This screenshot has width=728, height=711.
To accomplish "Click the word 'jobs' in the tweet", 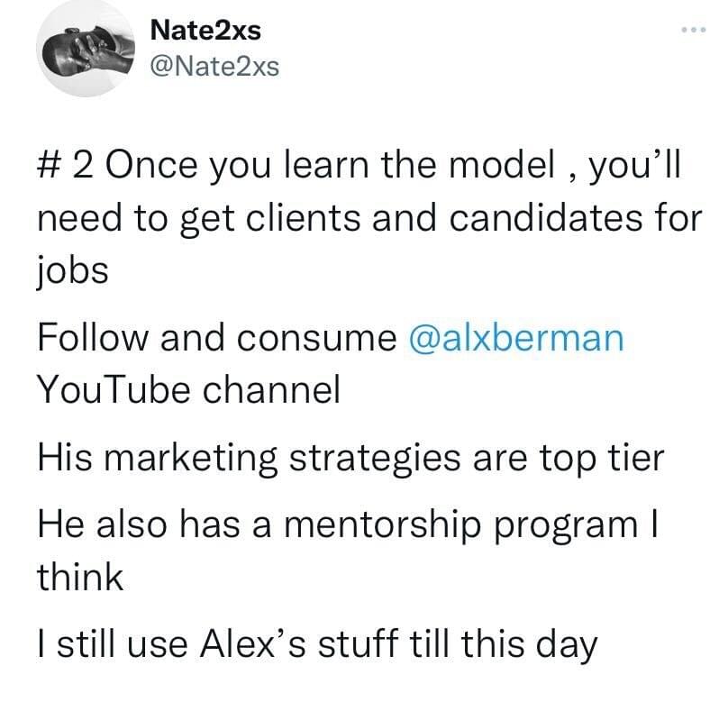I will tap(72, 270).
